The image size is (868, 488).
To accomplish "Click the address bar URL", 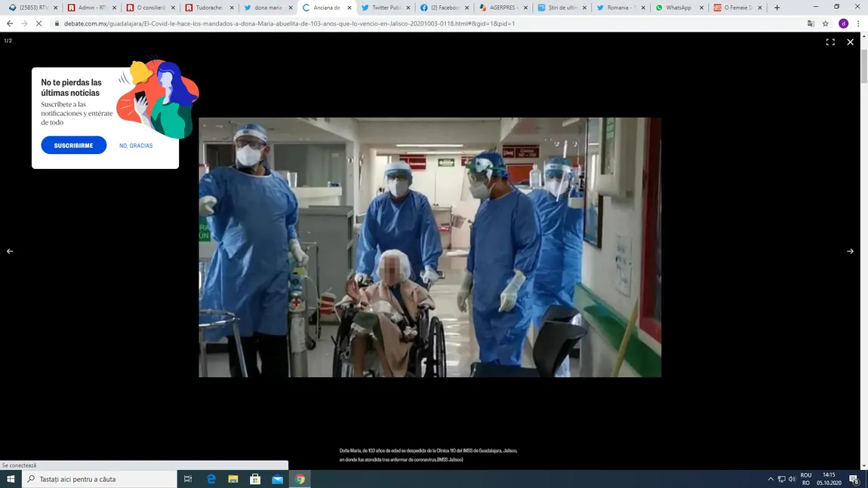I will pos(290,24).
